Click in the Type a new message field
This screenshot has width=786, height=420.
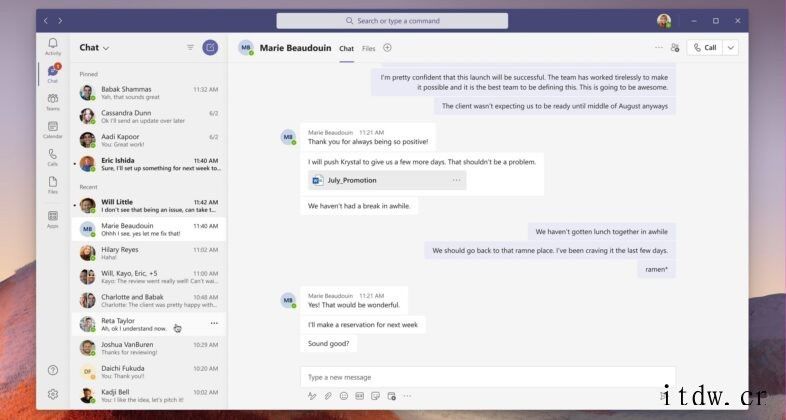tap(480, 377)
